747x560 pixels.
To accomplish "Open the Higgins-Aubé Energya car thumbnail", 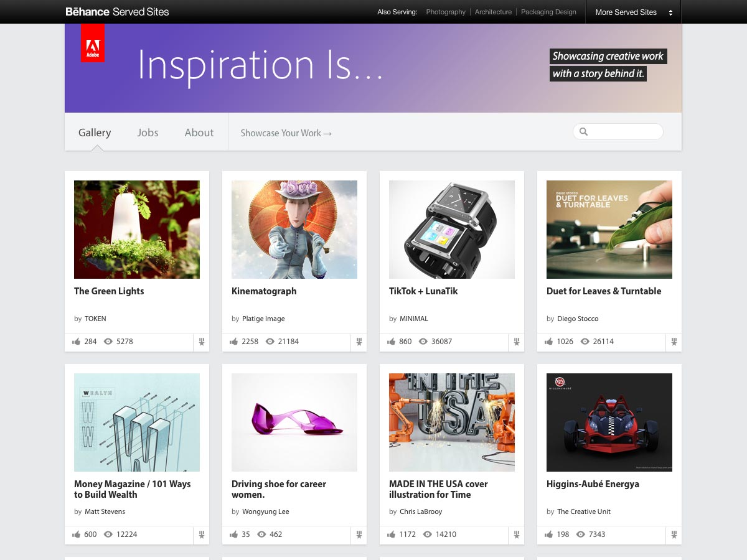I will (609, 422).
